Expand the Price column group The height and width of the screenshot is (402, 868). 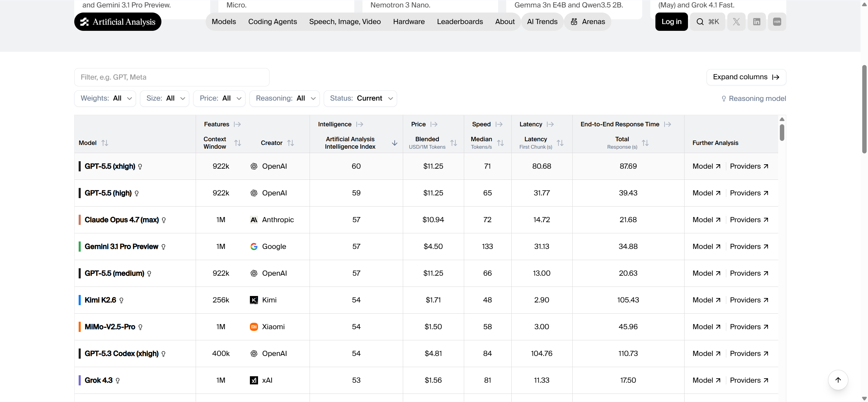(434, 124)
